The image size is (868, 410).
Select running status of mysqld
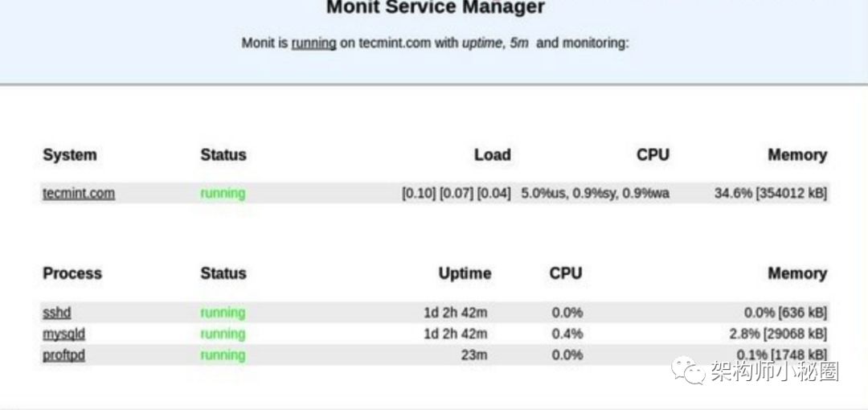(x=223, y=334)
